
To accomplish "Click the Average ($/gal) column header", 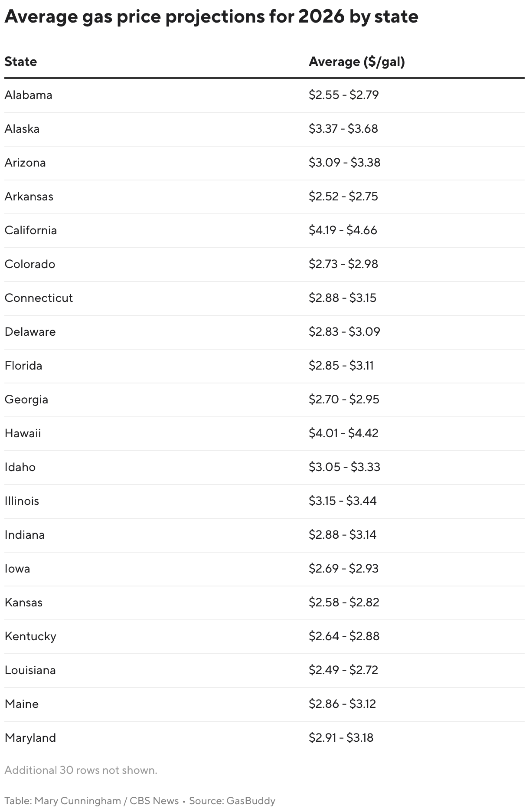I will pos(356,62).
